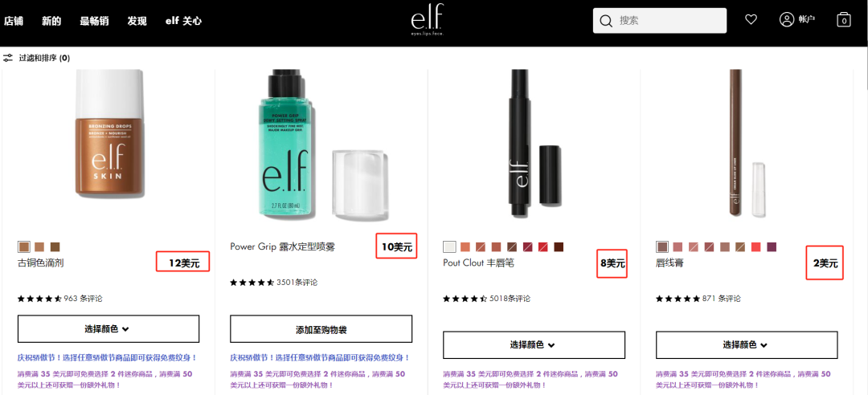Screen dimensions: 868x395
Task: Open the Power Grip spray product image
Action: 321,144
